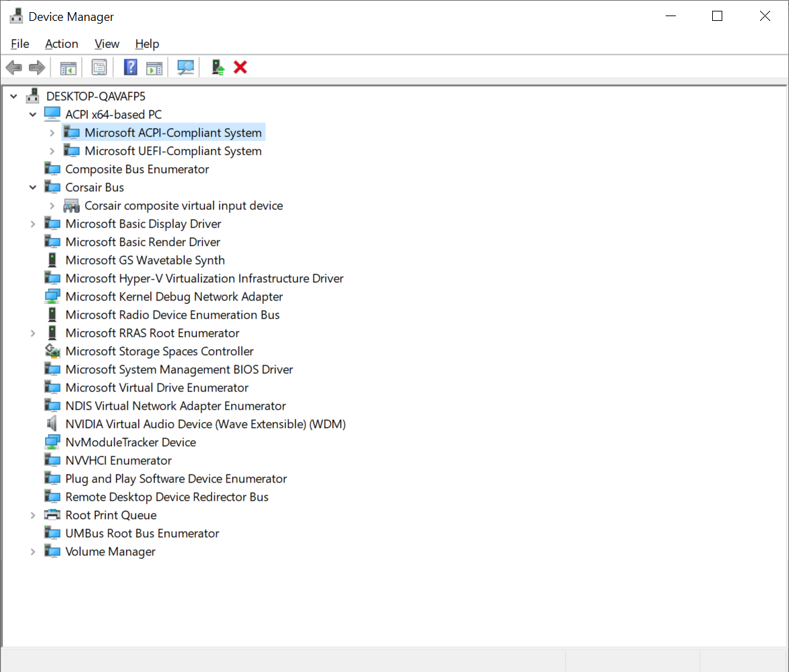Open the Action menu

[x=61, y=44]
